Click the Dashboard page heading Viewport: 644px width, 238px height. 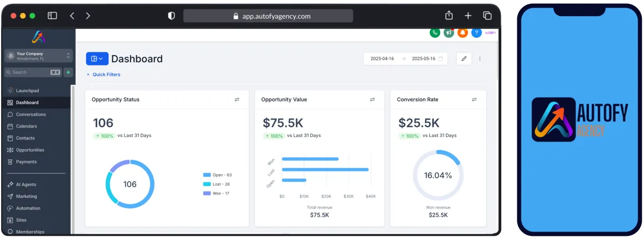pos(137,59)
